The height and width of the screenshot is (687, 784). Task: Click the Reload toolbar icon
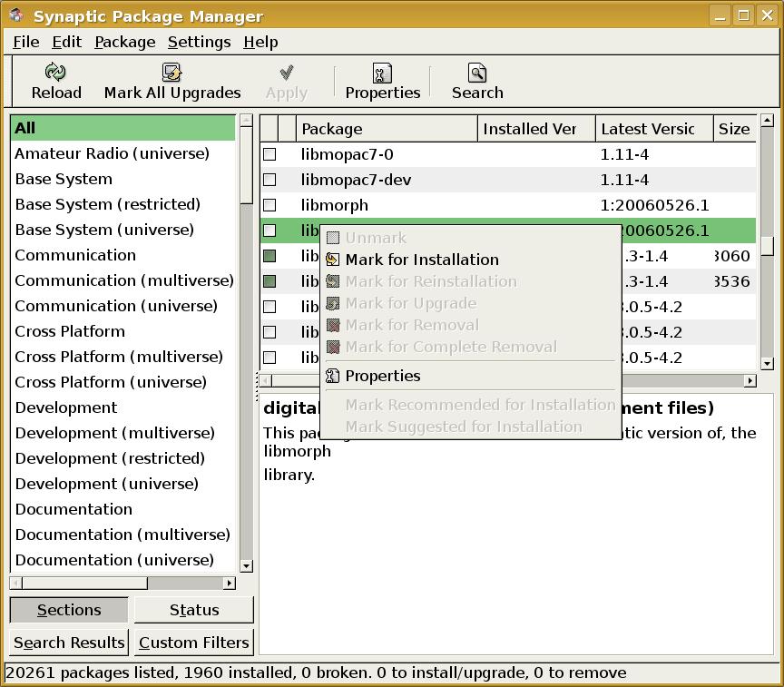coord(56,73)
